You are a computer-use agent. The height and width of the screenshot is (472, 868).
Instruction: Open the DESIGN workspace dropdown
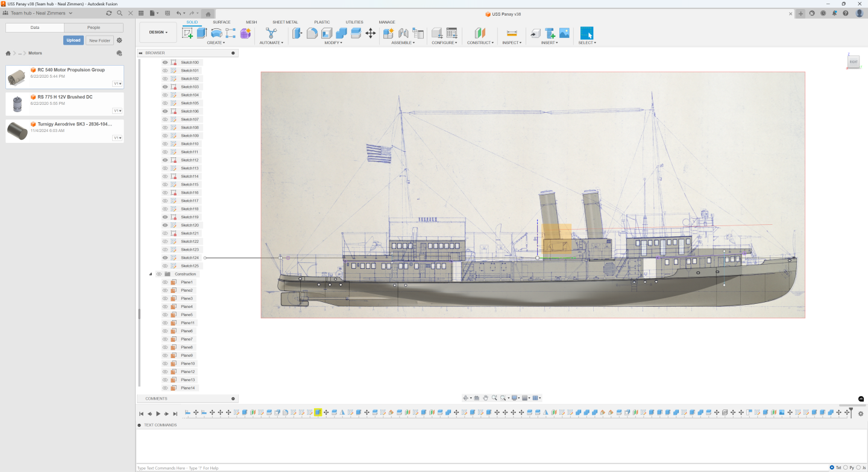pyautogui.click(x=158, y=33)
